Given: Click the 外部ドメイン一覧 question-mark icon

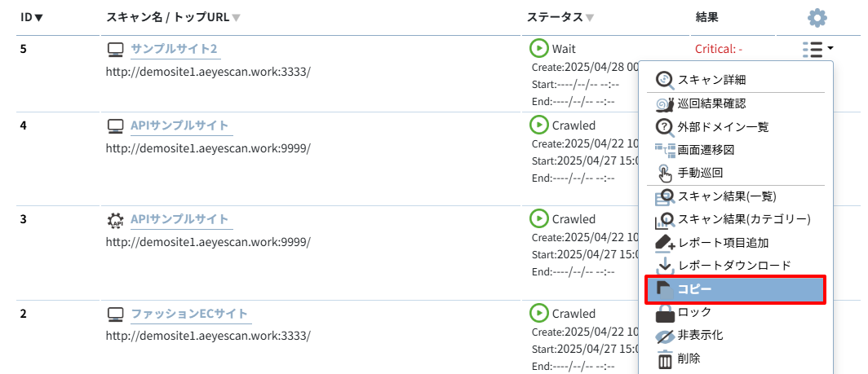Looking at the screenshot, I should coord(664,126).
